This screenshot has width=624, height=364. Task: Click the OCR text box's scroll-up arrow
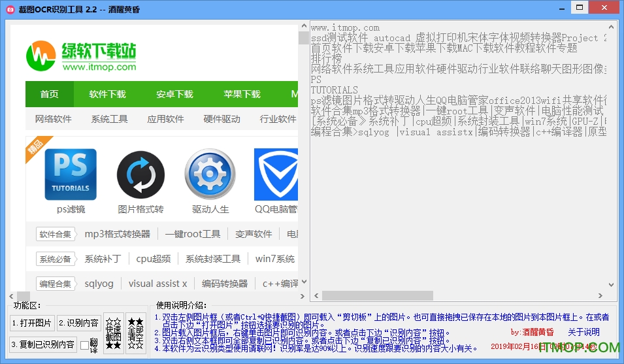pos(612,27)
